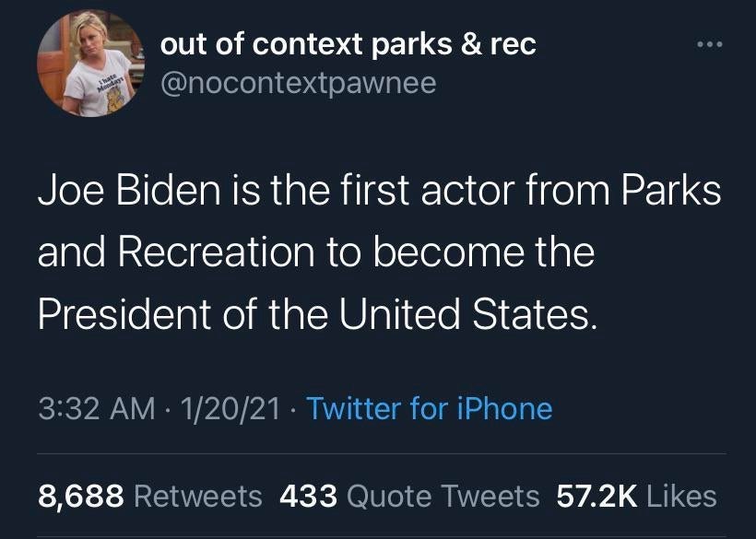Click the words 'Joe Biden' in tweet
The image size is (756, 539).
130,191
